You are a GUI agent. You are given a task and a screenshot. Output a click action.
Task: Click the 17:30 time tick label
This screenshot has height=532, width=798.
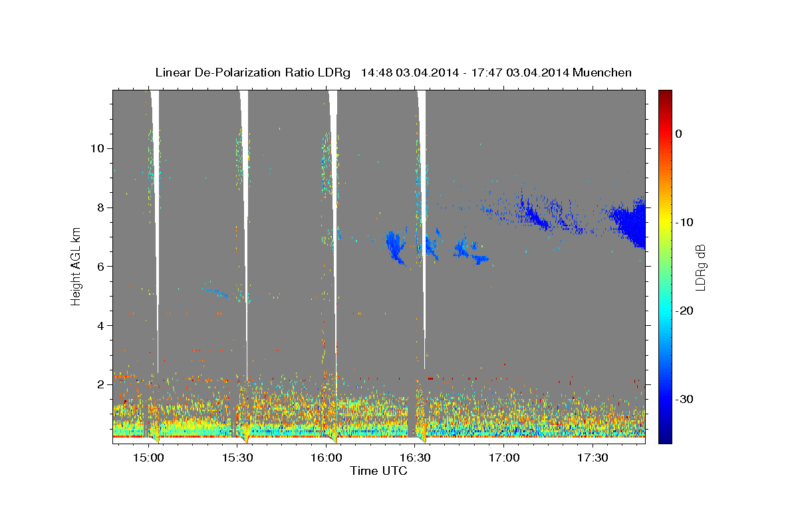(x=593, y=458)
